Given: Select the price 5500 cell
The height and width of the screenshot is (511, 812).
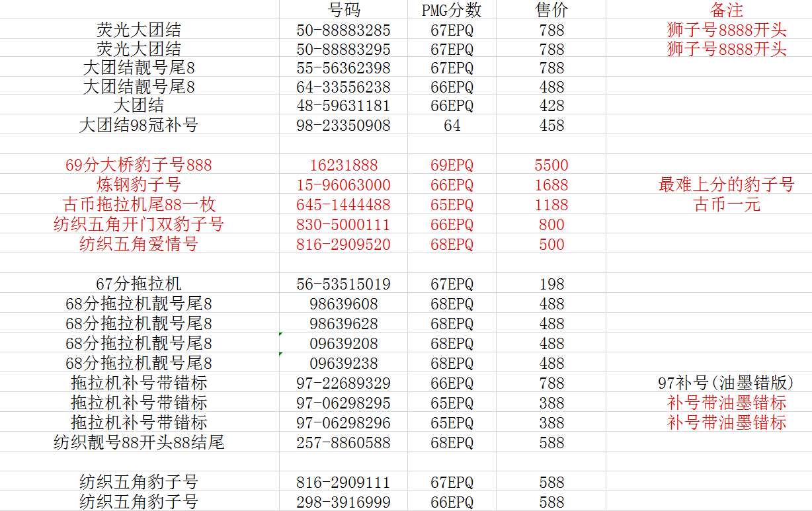Looking at the screenshot, I should [x=551, y=165].
